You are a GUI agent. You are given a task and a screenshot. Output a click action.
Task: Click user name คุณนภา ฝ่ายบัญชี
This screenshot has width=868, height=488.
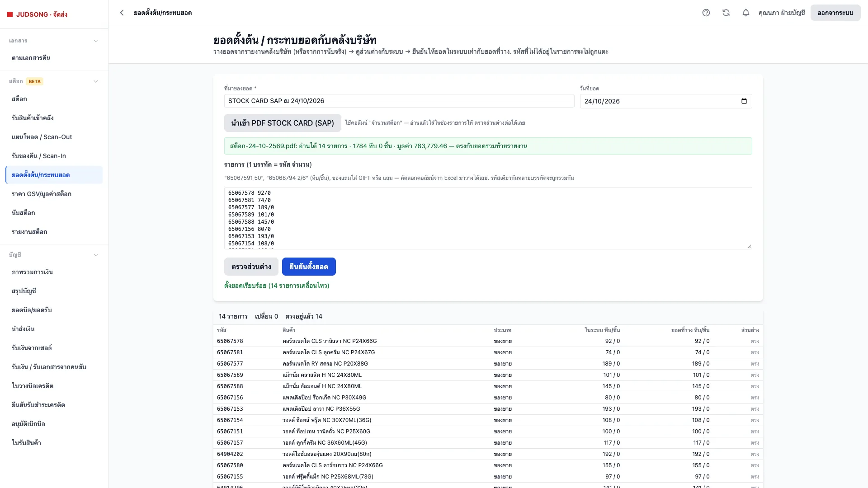[782, 13]
